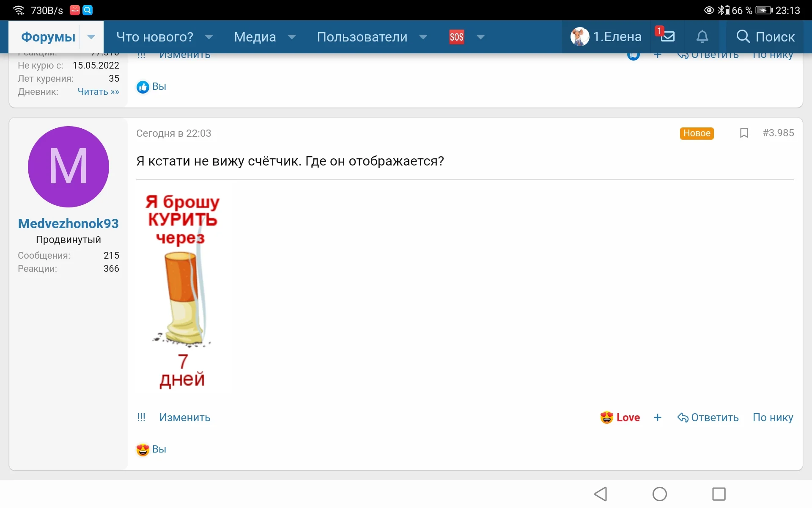The width and height of the screenshot is (812, 508).
Task: Tap the heart-eyes emoji next to 'Вы'
Action: coord(142,449)
